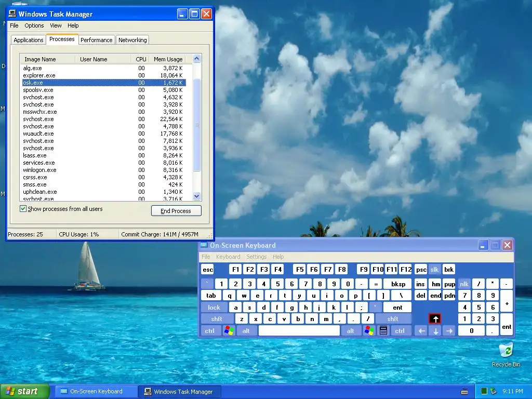Screen dimensions: 532x399
Task: Select the explorer.exe process row
Action: click(x=103, y=75)
